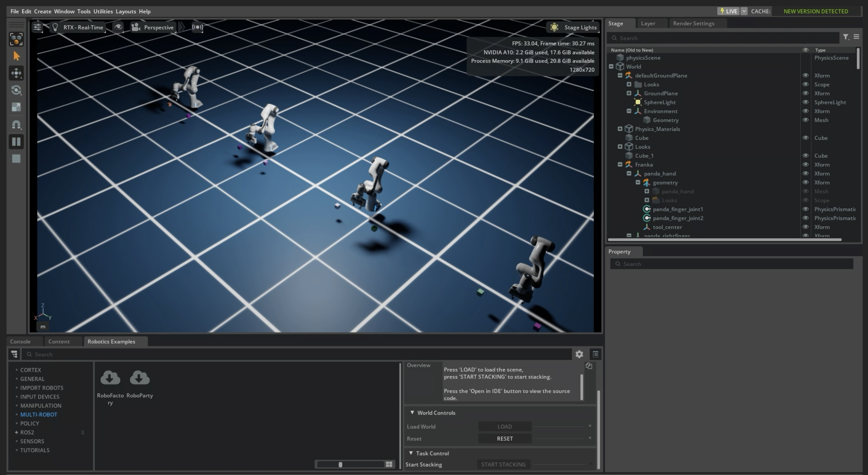The height and width of the screenshot is (475, 868).
Task: Select the Rotate tool in the left toolbar
Action: (16, 90)
